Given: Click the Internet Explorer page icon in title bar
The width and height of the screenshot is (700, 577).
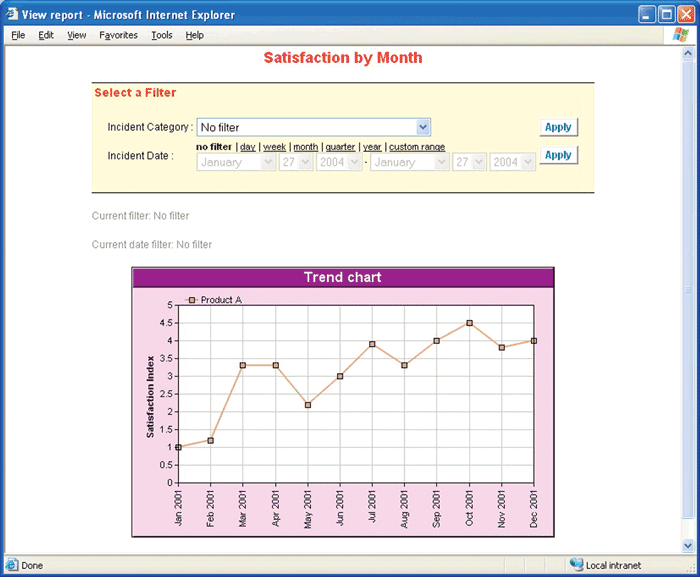Looking at the screenshot, I should [12, 14].
